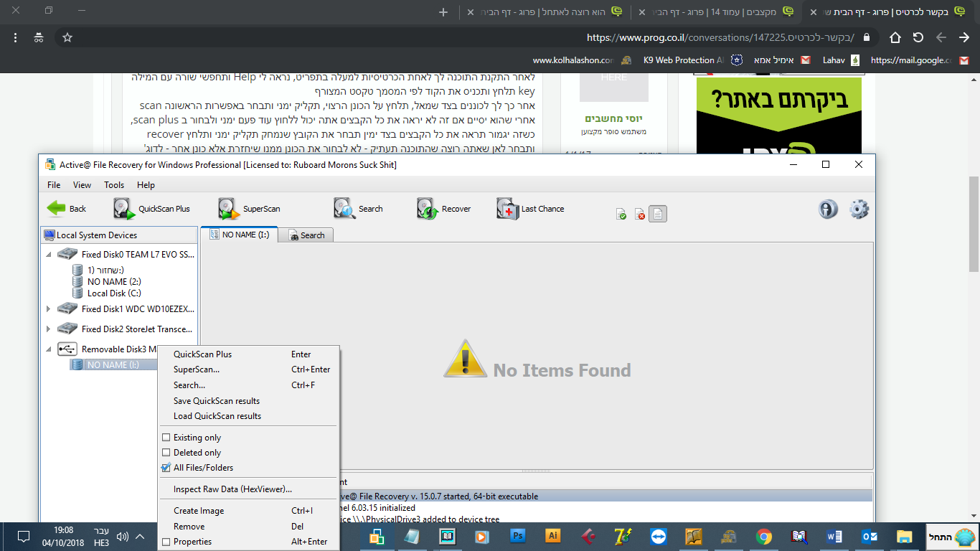Open Outlook from the taskbar
Screen dimensions: 980x551
click(x=870, y=536)
